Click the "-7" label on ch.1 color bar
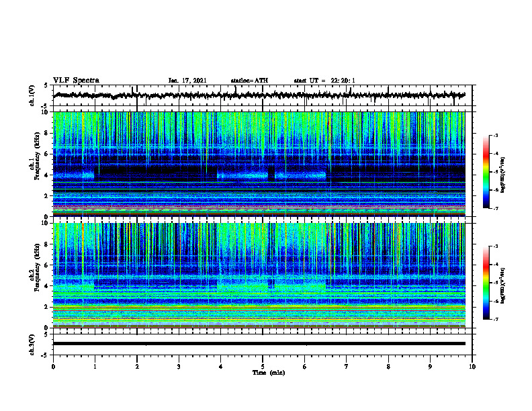The height and width of the screenshot is (411, 532). 496,208
